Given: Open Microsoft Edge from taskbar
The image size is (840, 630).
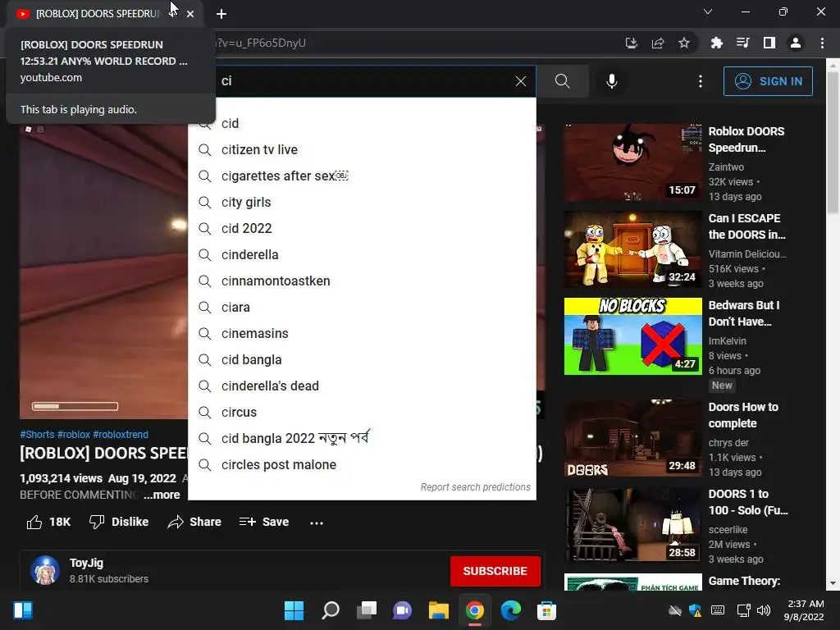Looking at the screenshot, I should 510,610.
